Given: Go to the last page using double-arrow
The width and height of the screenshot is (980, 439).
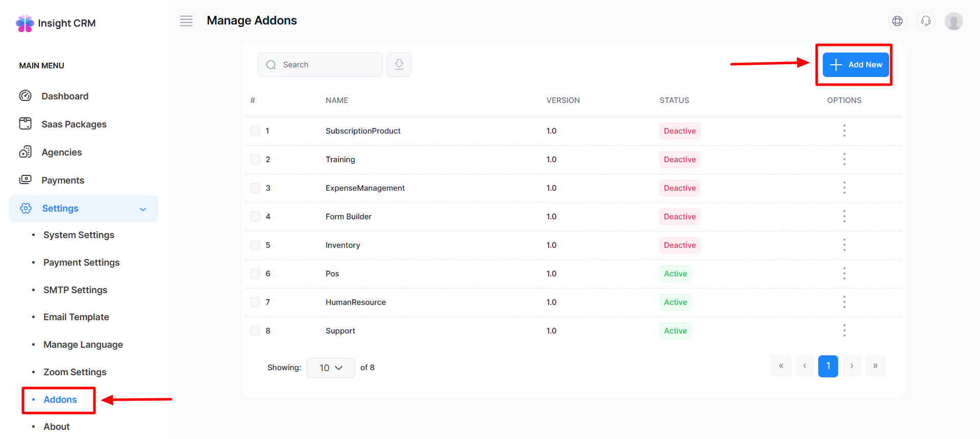Looking at the screenshot, I should point(875,366).
